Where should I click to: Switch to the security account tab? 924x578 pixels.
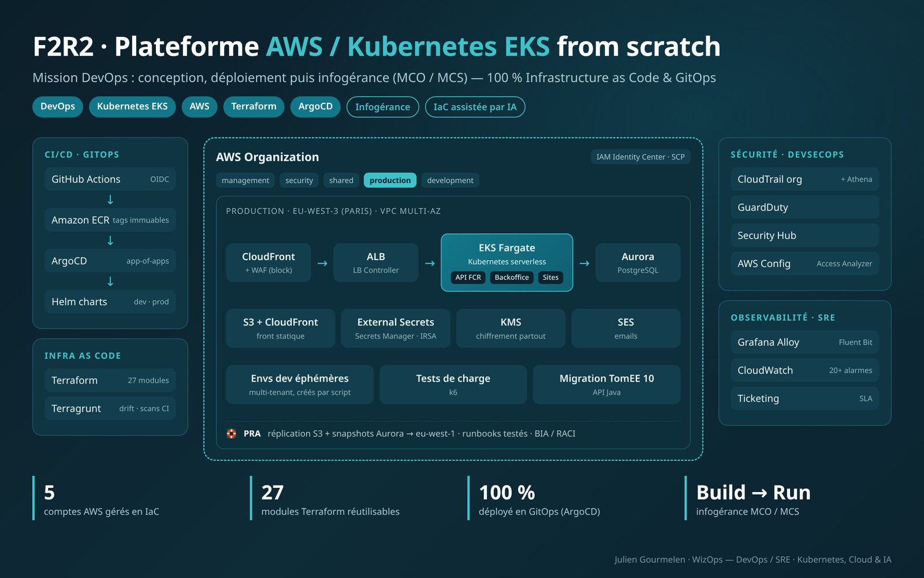[299, 180]
